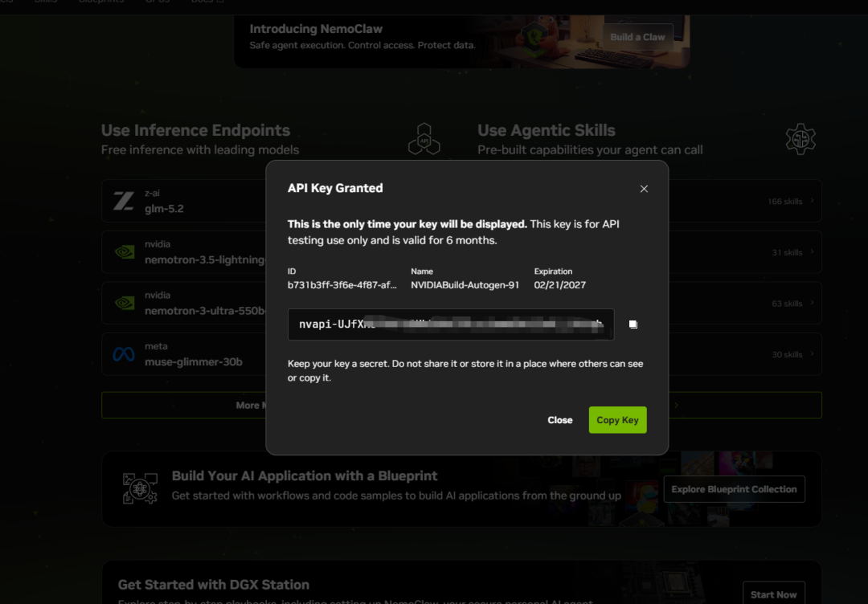This screenshot has height=604, width=868.
Task: Click the gear icon beside Use Agentic Skills
Action: click(x=800, y=139)
